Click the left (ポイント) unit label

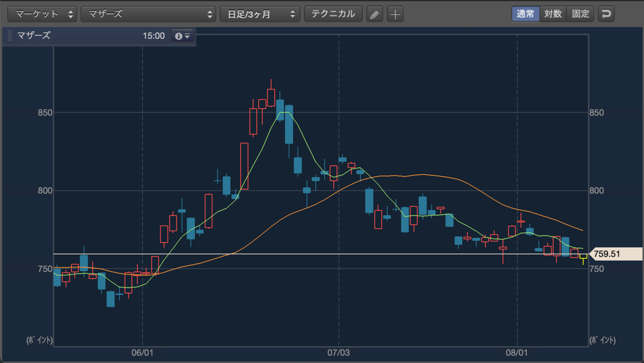tap(39, 340)
